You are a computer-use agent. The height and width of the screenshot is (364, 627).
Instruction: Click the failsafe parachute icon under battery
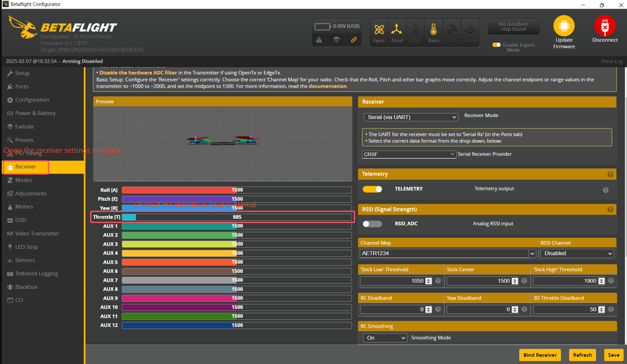pyautogui.click(x=336, y=40)
